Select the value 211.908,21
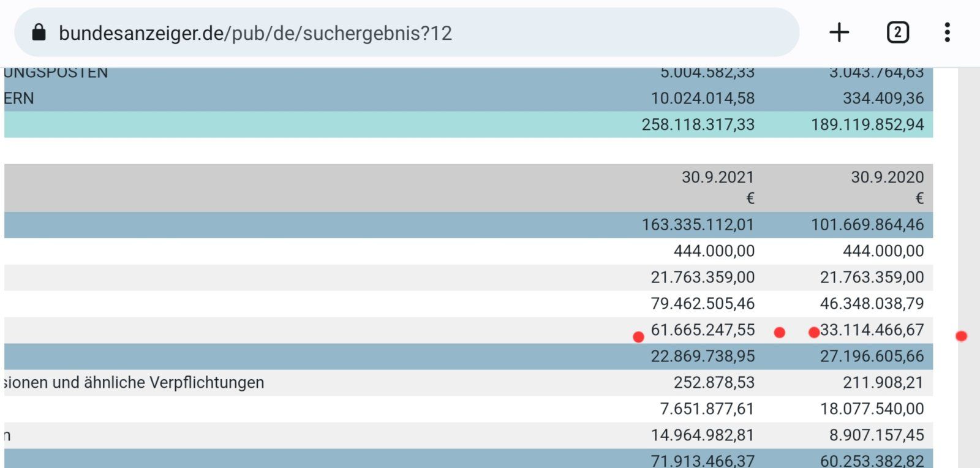 click(883, 382)
